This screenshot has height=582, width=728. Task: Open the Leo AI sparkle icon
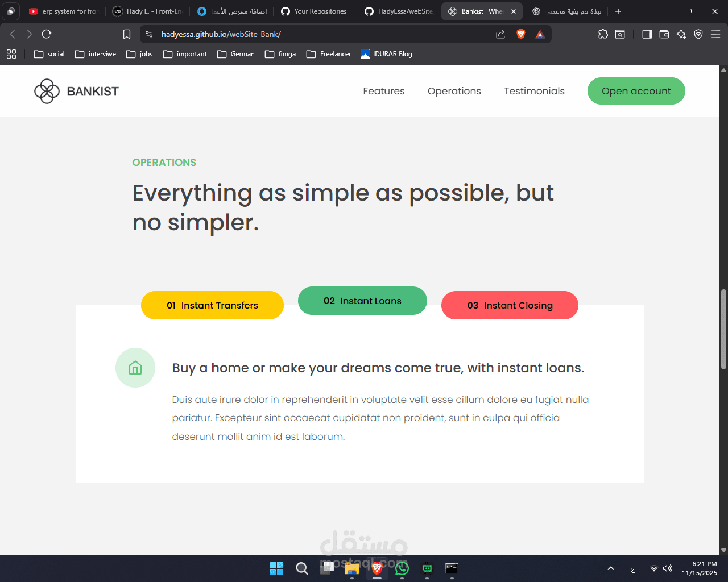click(681, 34)
